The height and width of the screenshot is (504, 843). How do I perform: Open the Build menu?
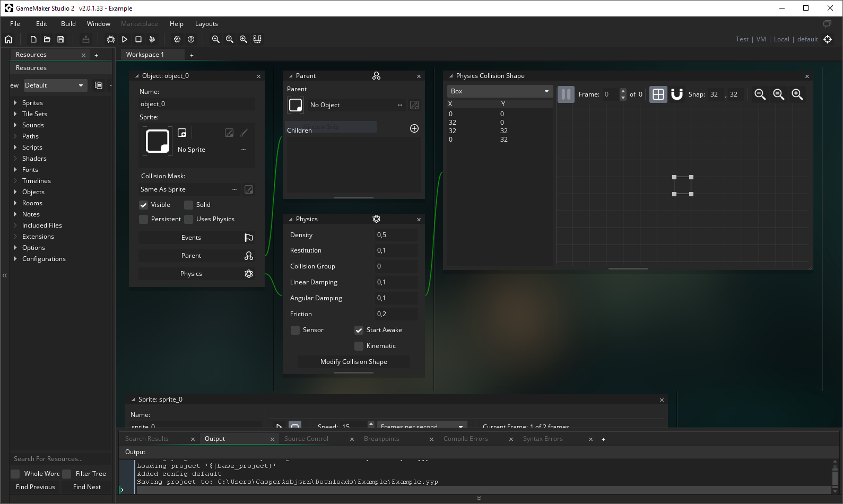[x=68, y=24]
